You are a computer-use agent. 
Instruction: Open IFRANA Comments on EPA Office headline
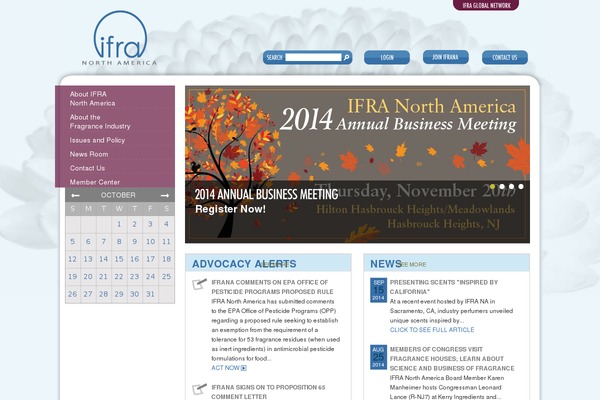[272, 287]
